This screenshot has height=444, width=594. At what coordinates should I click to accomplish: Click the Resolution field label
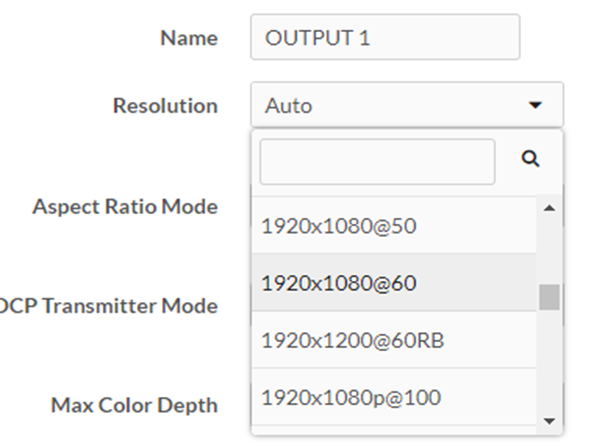pos(166,105)
